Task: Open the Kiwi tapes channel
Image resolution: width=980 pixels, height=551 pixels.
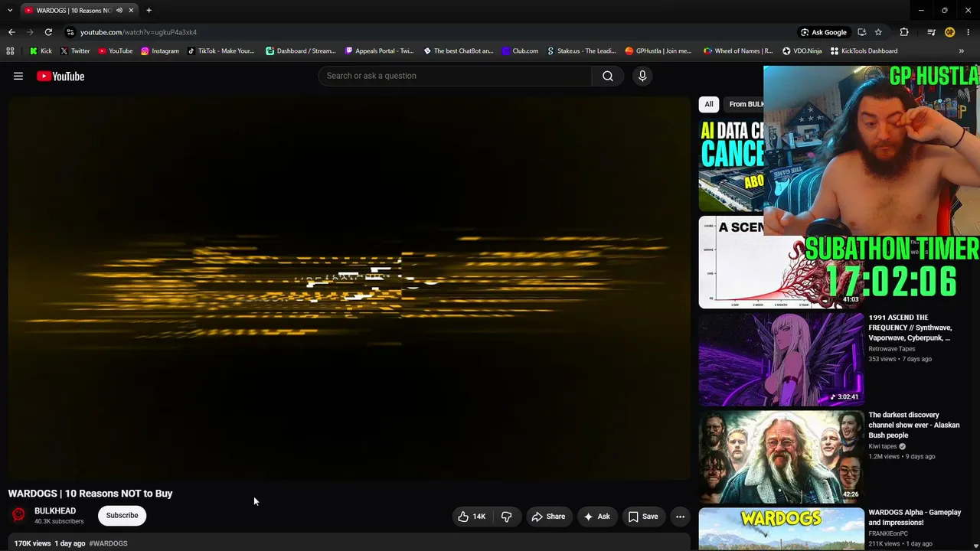Action: point(882,446)
